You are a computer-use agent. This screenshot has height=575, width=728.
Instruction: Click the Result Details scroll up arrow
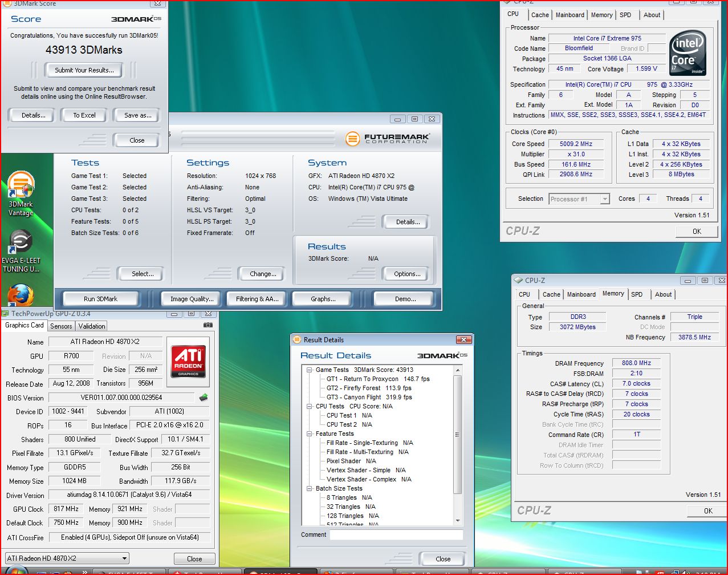point(458,370)
